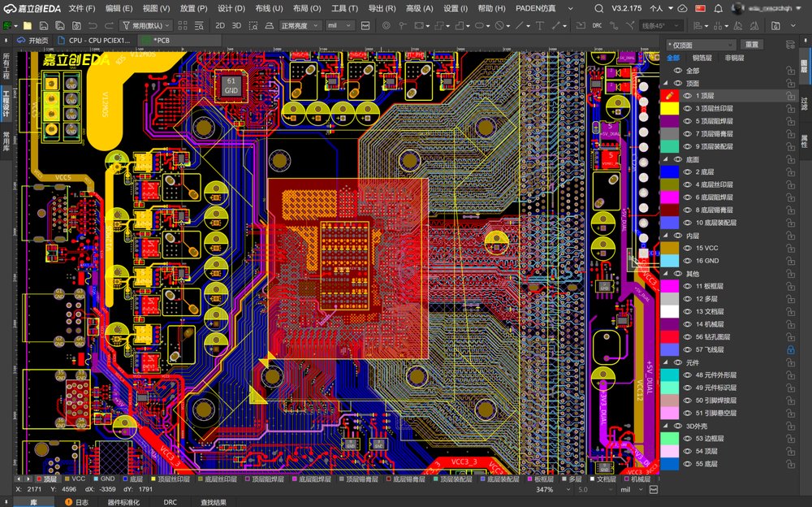
Task: Open the 日志 log panel
Action: tap(77, 502)
